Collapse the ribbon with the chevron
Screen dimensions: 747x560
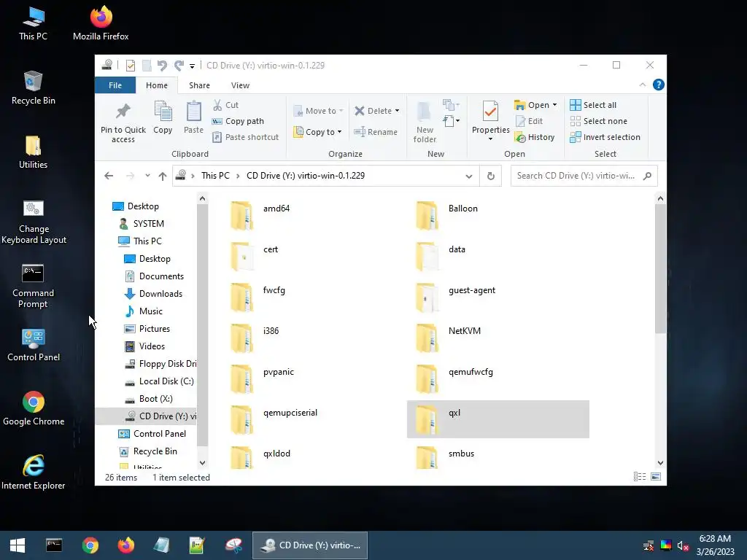click(x=642, y=85)
